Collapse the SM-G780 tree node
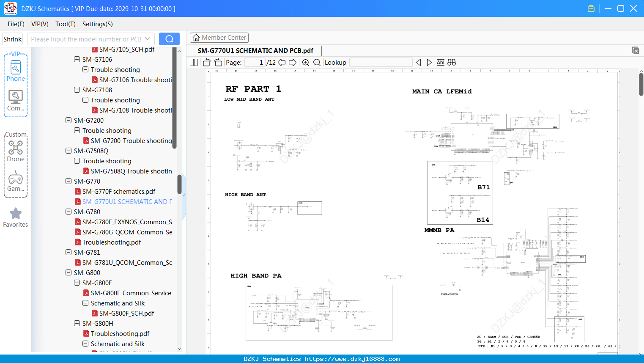644x363 pixels. click(x=69, y=212)
